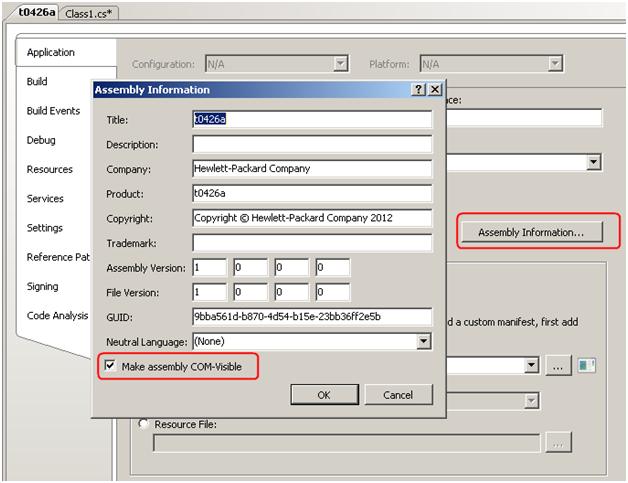
Task: Click into the Title text field
Action: pyautogui.click(x=311, y=119)
